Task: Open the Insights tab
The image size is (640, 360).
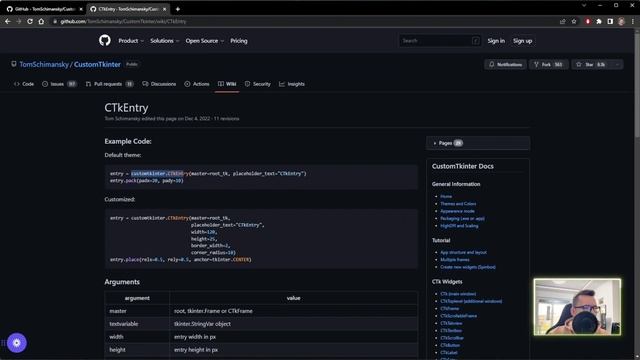Action: pos(292,84)
